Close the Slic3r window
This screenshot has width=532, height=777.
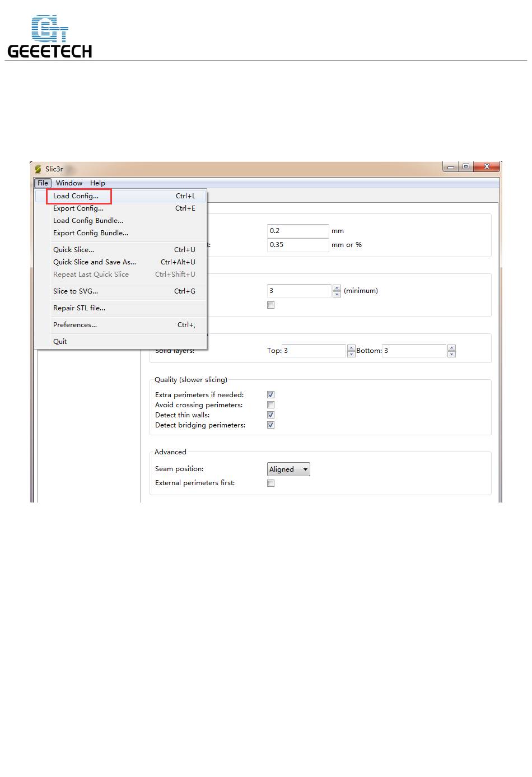[x=487, y=166]
